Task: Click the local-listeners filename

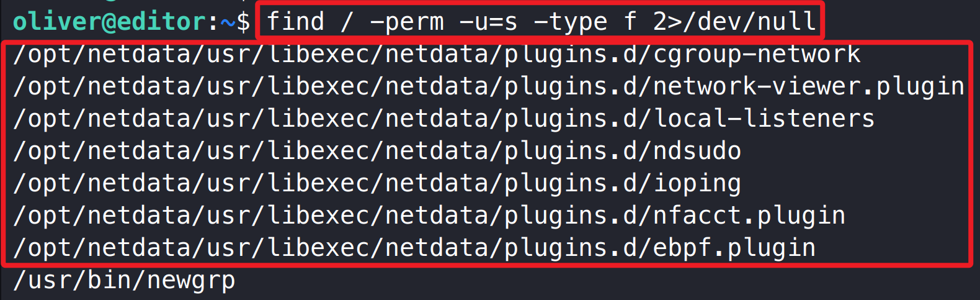Action: (764, 119)
